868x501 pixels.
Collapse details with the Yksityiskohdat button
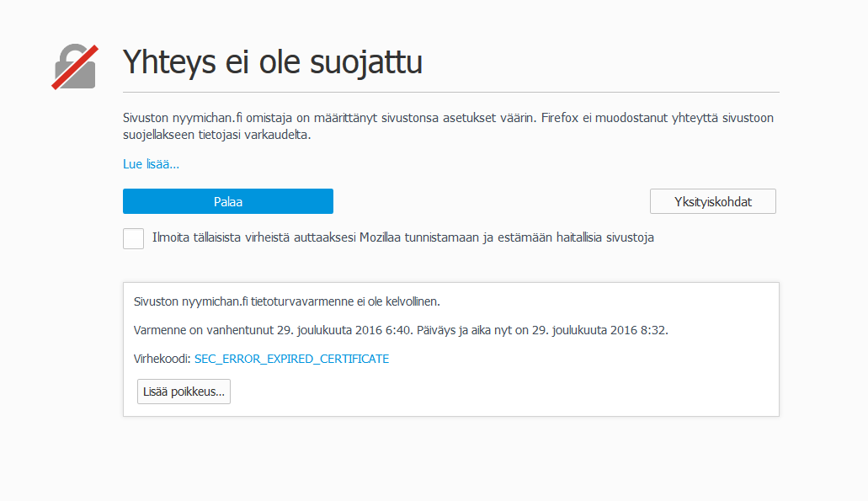[712, 201]
